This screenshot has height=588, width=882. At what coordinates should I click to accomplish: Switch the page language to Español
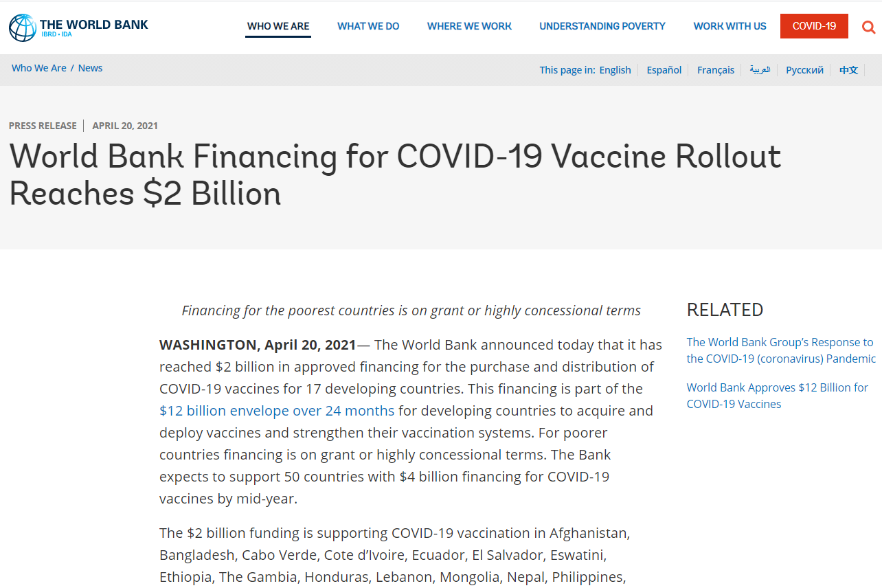664,69
